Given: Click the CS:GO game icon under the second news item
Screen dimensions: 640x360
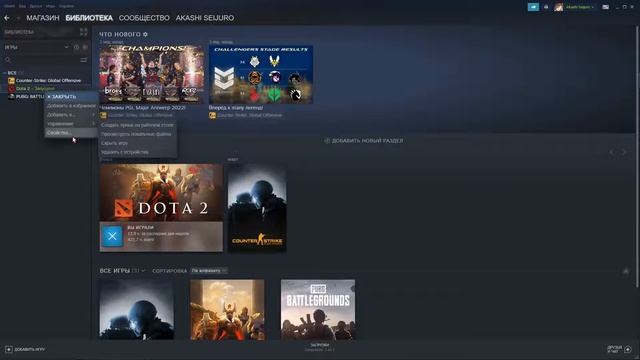Looking at the screenshot, I should click(212, 116).
